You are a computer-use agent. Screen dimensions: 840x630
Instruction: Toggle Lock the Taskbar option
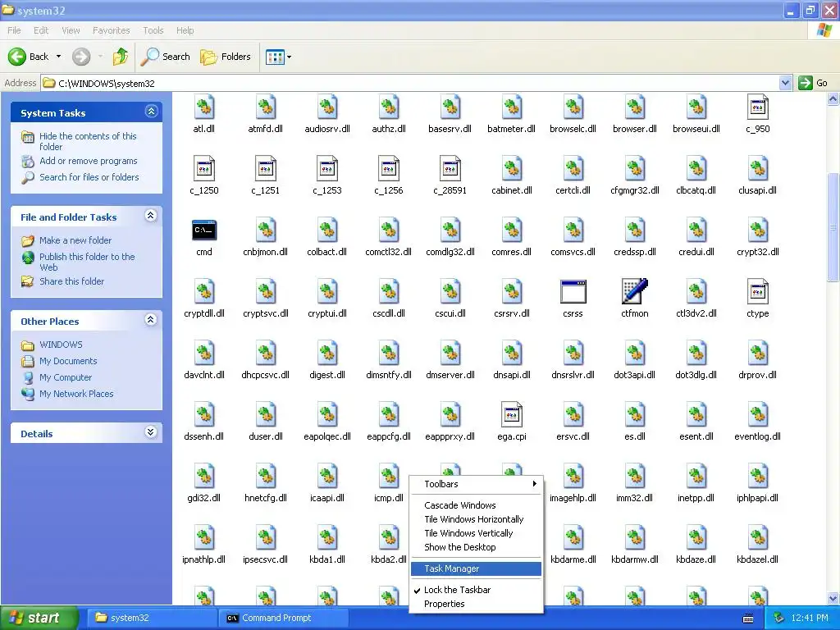(477, 590)
